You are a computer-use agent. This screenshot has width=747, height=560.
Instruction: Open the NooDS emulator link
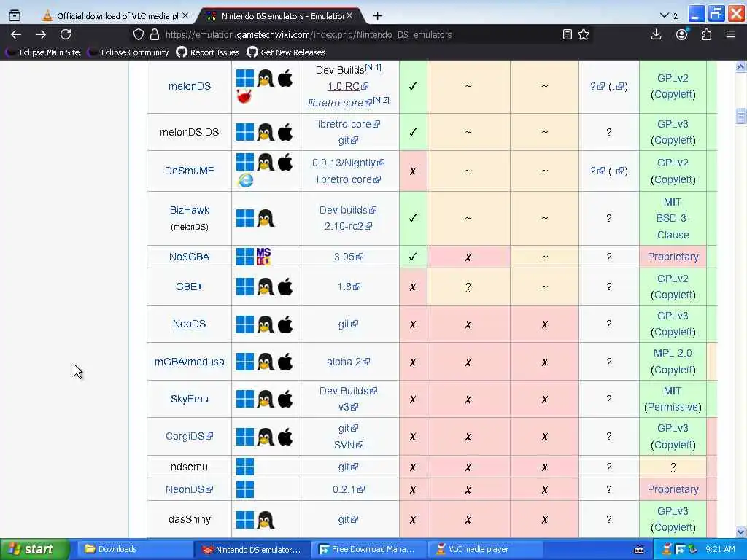tap(189, 324)
